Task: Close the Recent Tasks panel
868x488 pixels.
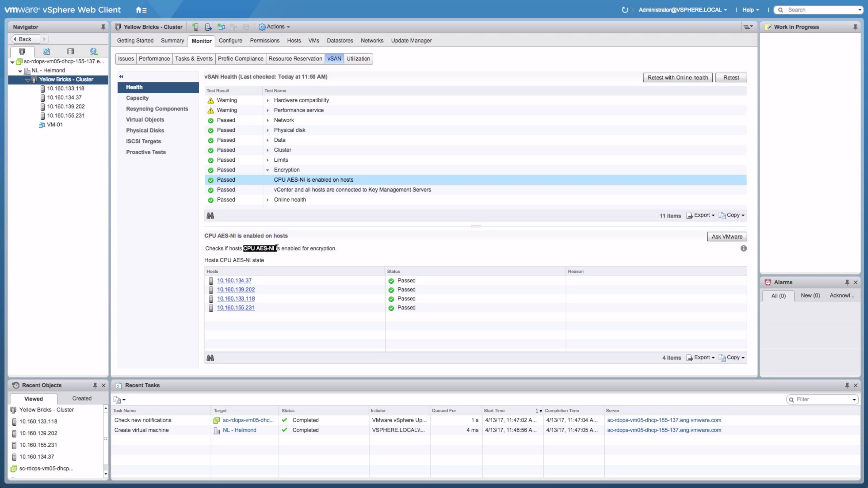Action: [855, 385]
